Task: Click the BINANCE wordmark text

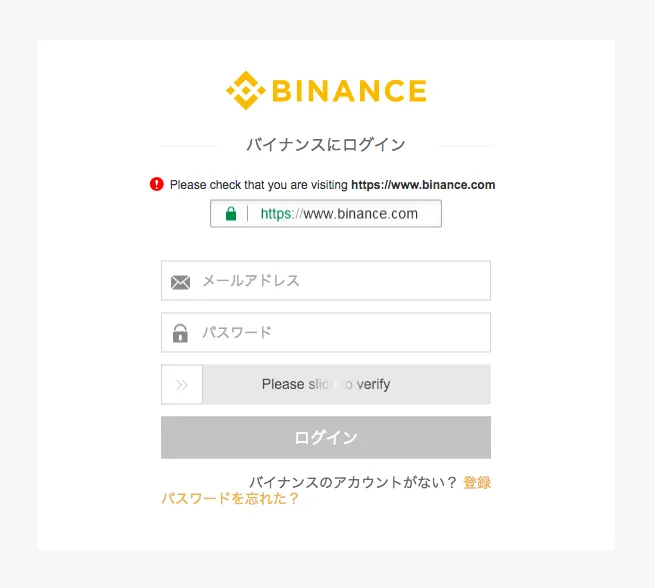Action: (348, 92)
